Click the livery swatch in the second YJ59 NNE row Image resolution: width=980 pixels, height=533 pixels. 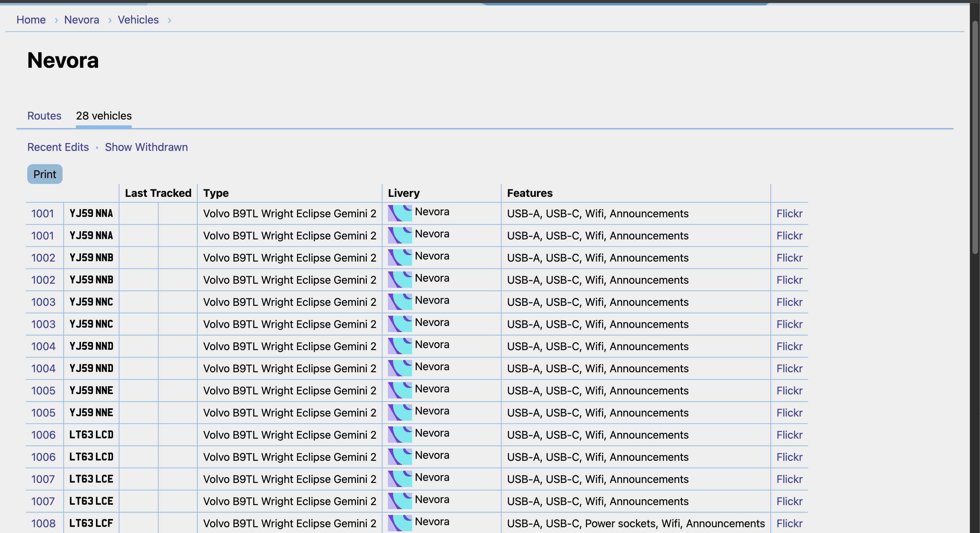point(400,412)
